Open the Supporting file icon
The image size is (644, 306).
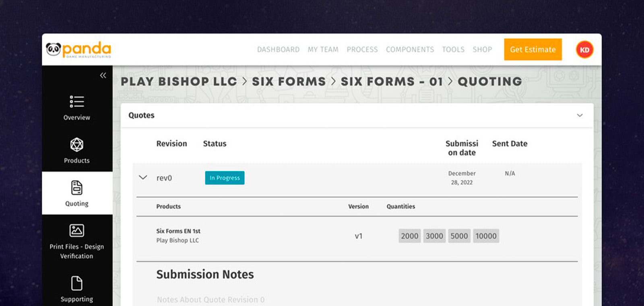76,283
